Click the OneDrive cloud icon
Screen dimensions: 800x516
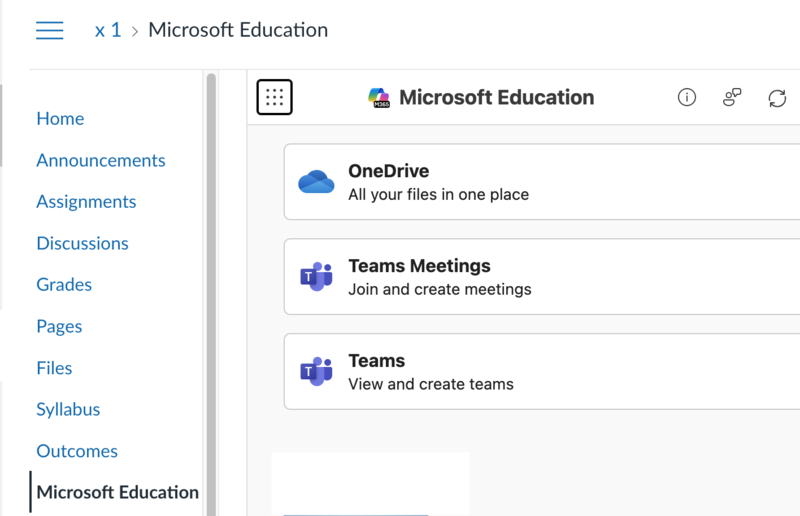316,182
